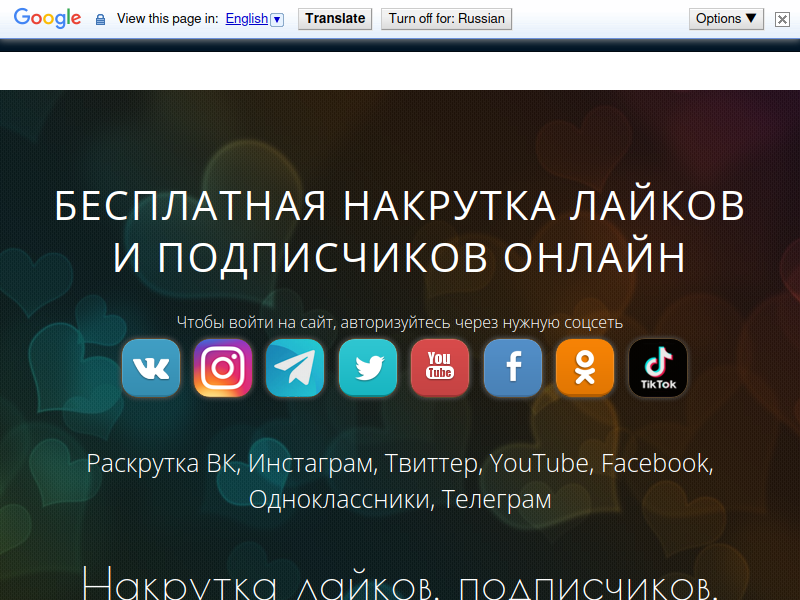Click the БЕСПЛАТНАЯ НАКРУТКА ЛАЙКОВ heading
800x600 pixels.
pyautogui.click(x=399, y=206)
